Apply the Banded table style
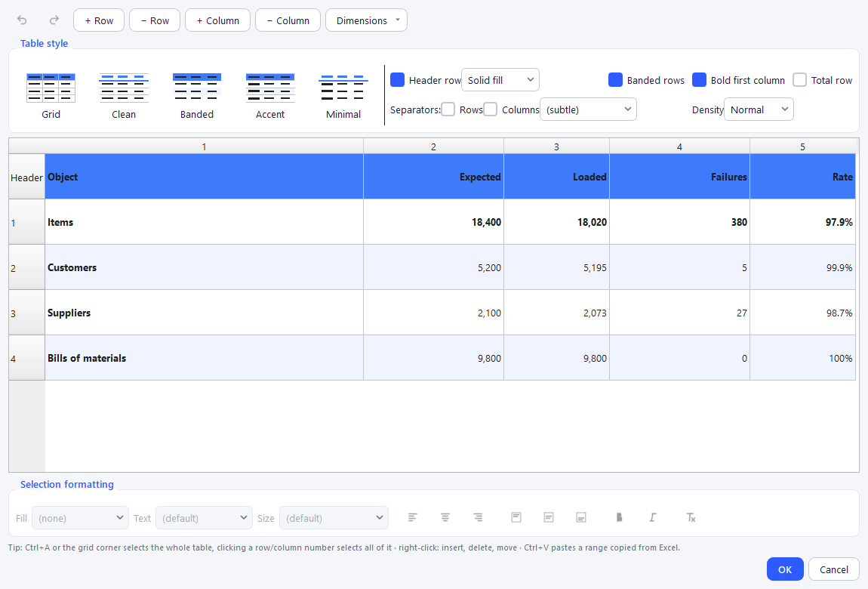Screen dimensions: 868x589 tap(197, 96)
